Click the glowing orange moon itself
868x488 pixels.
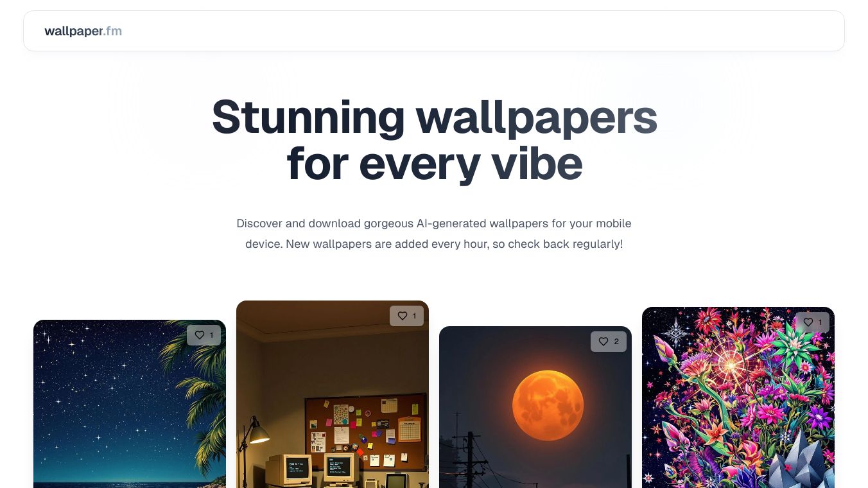click(x=548, y=405)
